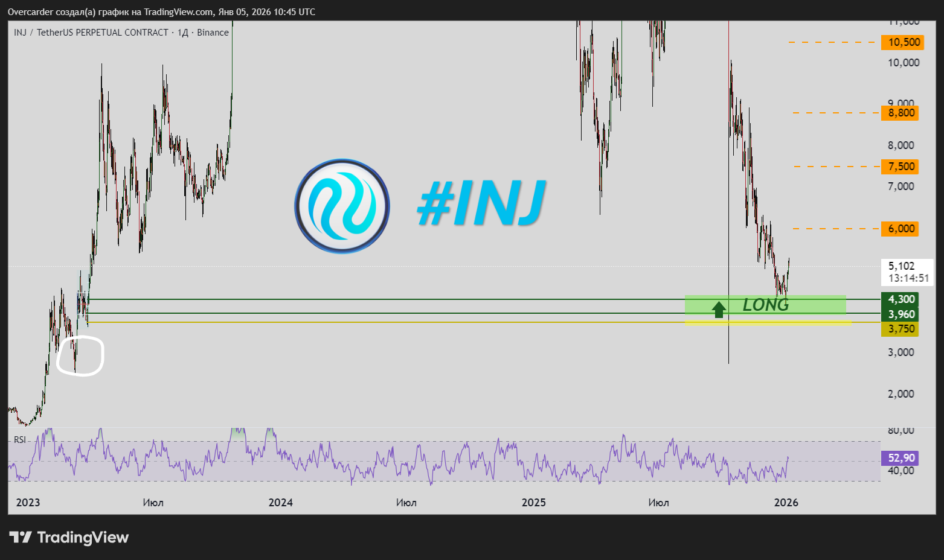Click the 7,500 orange target price label

(x=901, y=167)
